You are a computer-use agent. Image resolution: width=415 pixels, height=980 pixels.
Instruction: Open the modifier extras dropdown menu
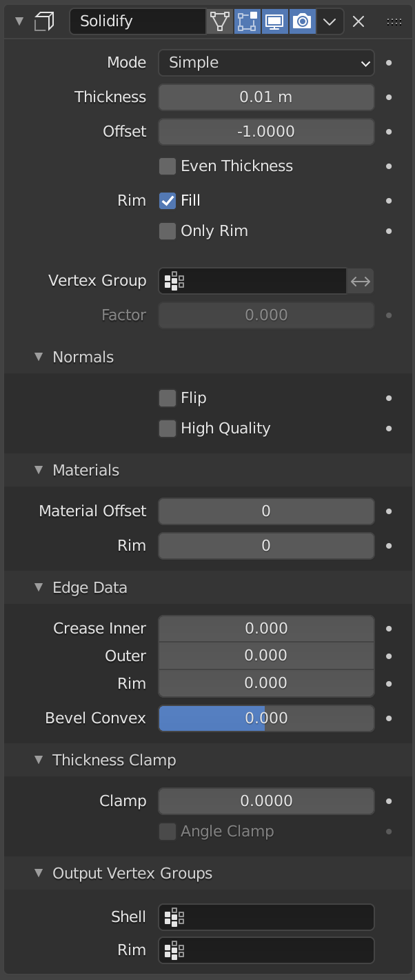pyautogui.click(x=330, y=21)
